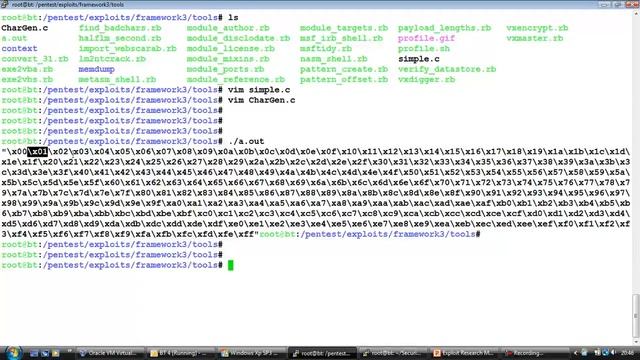640x360 pixels.
Task: Click find_badchars.rb in the listing
Action: click(120, 28)
